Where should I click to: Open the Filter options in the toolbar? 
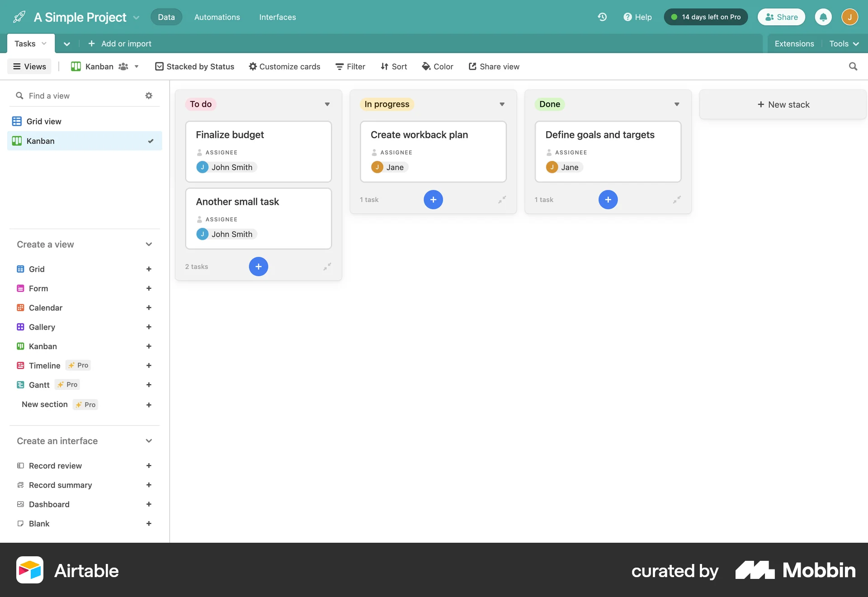click(350, 66)
